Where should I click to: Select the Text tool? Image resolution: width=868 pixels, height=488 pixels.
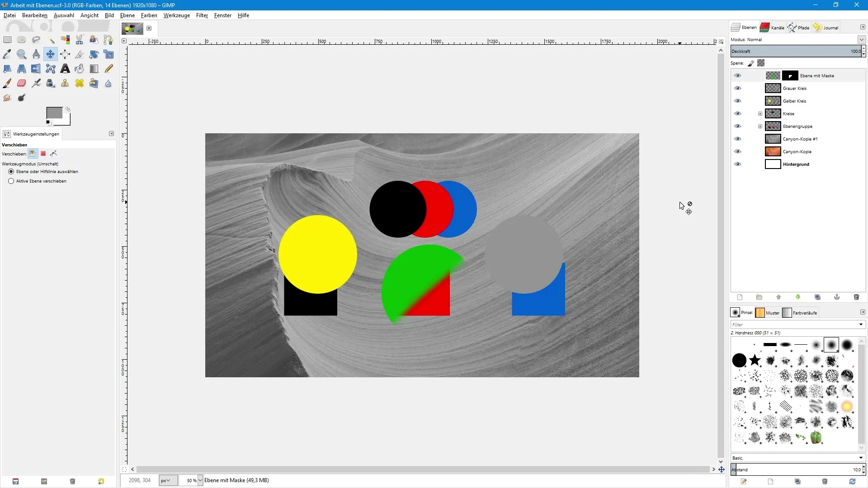[x=65, y=69]
